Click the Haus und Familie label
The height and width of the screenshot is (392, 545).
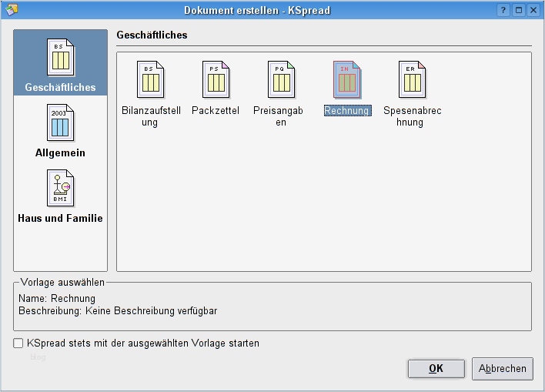pos(60,218)
